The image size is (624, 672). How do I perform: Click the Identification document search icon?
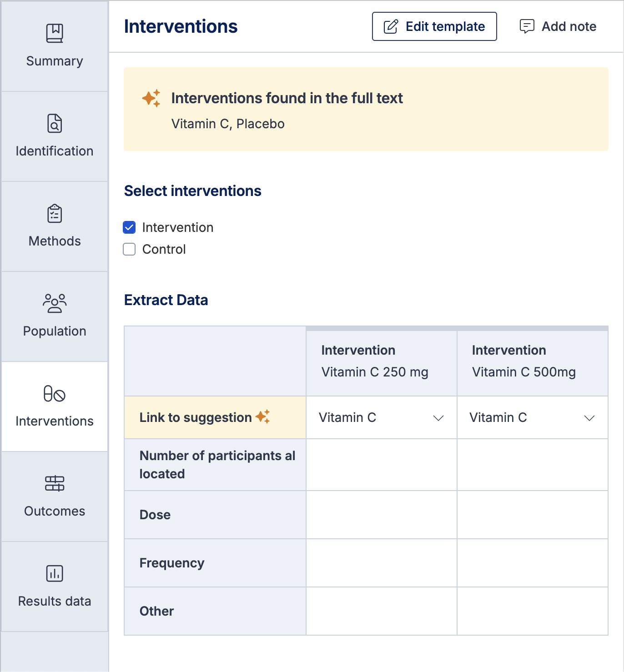click(55, 123)
